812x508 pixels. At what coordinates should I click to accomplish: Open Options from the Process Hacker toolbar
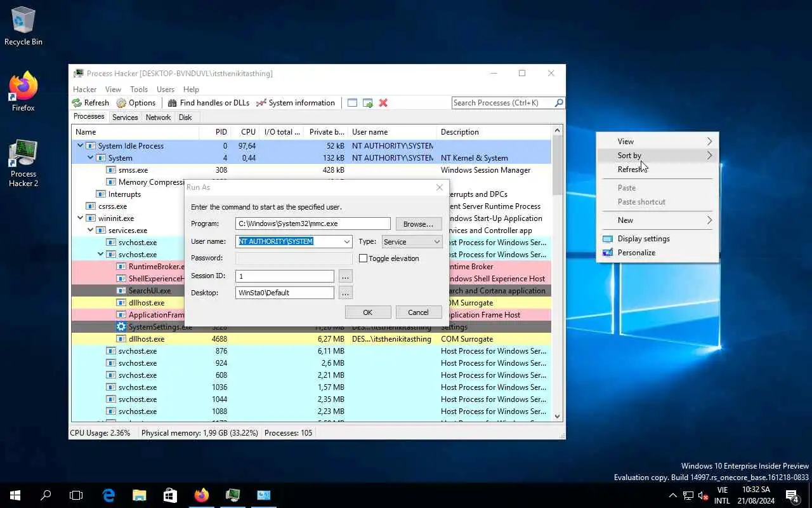click(x=136, y=103)
